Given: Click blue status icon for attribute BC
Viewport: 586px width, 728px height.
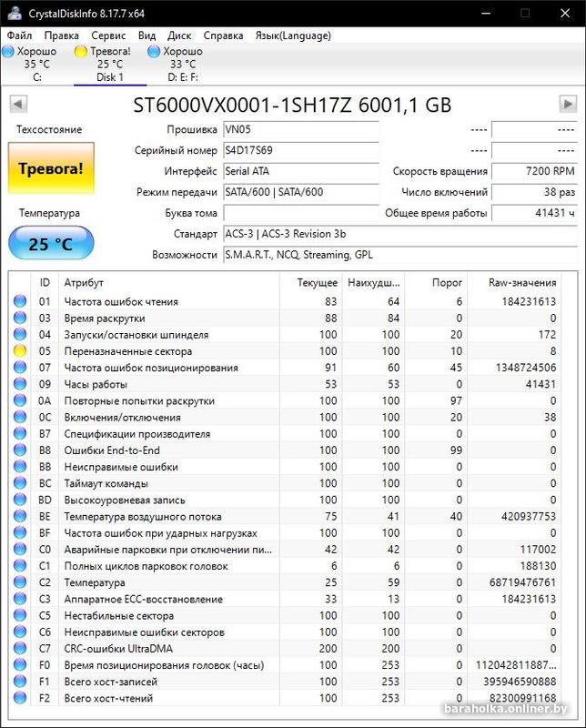Looking at the screenshot, I should (20, 483).
